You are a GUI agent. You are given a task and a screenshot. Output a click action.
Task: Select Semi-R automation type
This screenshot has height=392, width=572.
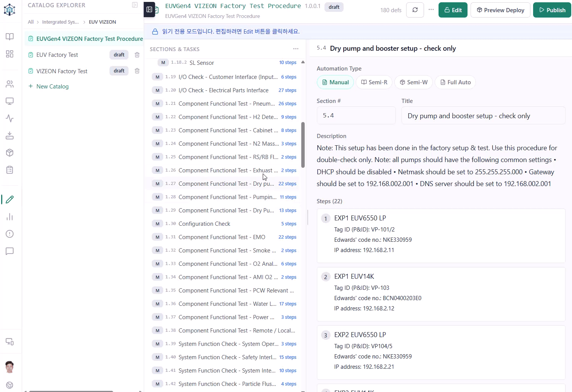coord(374,82)
